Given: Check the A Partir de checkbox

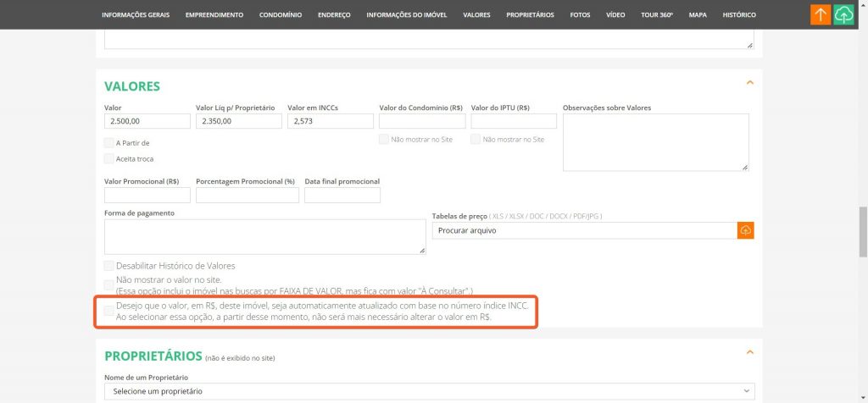Looking at the screenshot, I should point(108,143).
